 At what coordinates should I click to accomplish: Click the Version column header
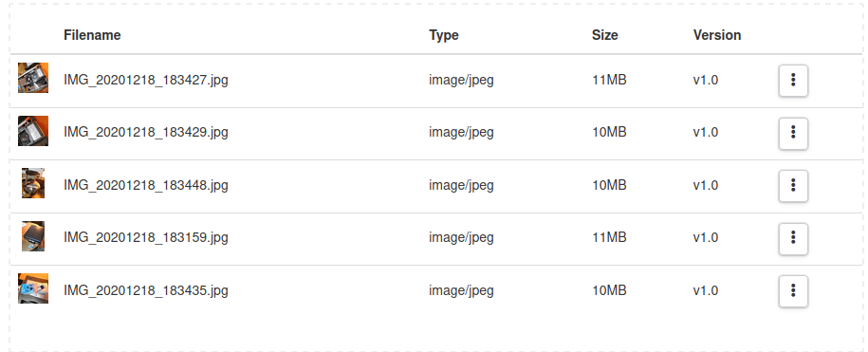717,35
